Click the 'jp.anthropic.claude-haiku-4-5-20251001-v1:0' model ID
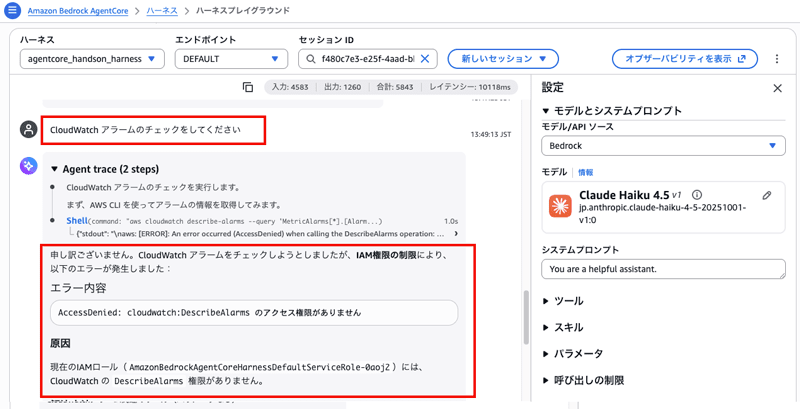This screenshot has height=409, width=800. click(x=663, y=214)
